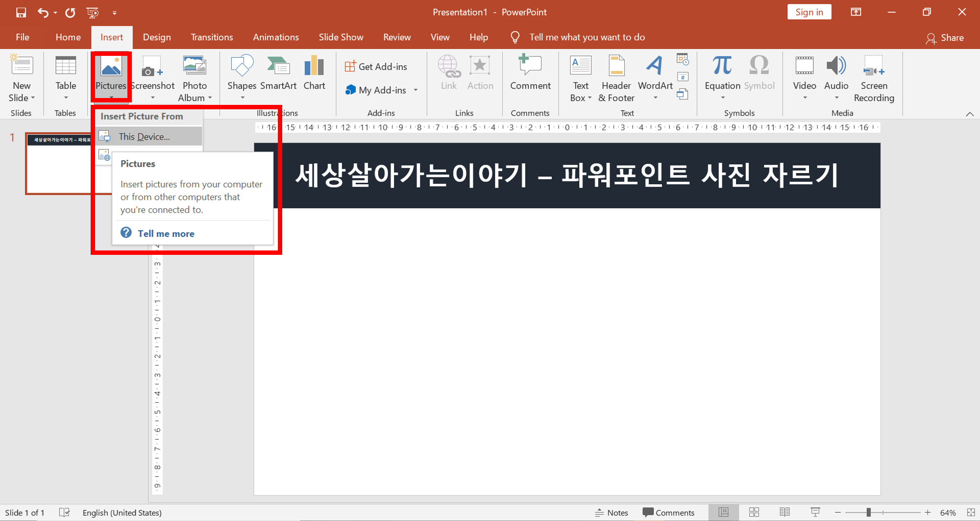Screen dimensions: 980x521
Task: Start Slide Show from status bar
Action: point(815,512)
